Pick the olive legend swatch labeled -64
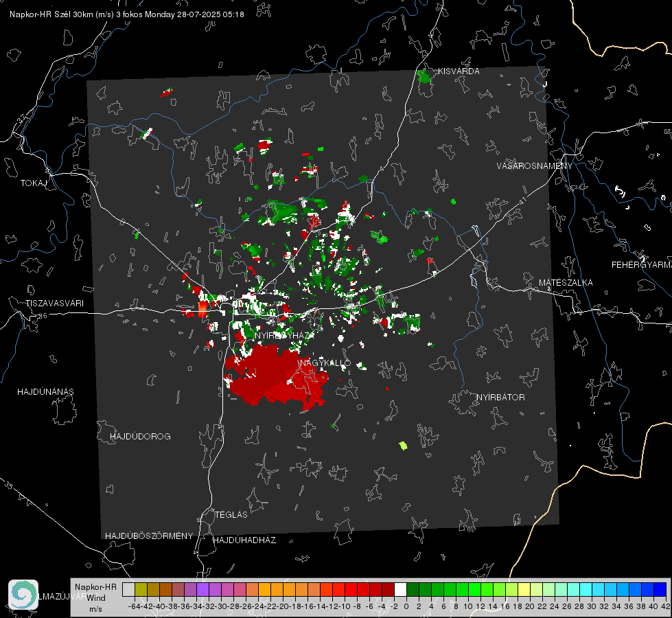The width and height of the screenshot is (672, 618). click(x=141, y=589)
